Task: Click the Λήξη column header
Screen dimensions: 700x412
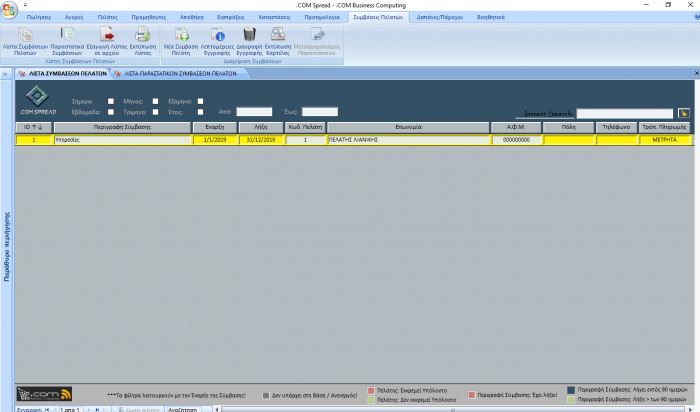Action: click(x=261, y=127)
